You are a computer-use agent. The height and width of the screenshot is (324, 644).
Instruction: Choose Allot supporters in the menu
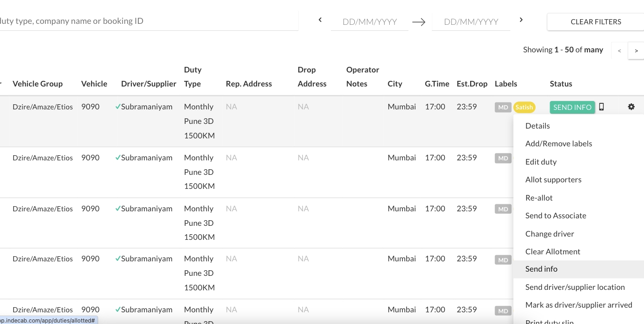click(x=553, y=180)
